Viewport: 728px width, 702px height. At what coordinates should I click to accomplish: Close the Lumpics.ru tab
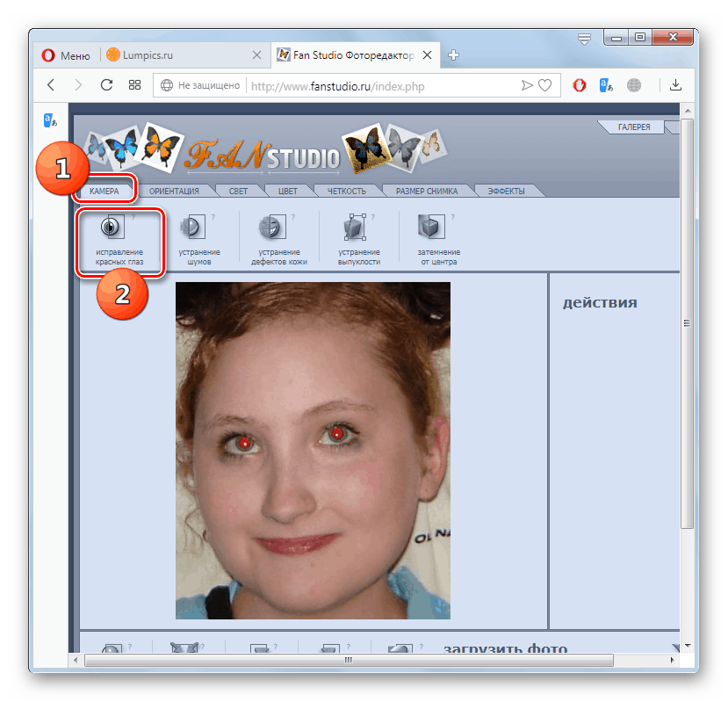tap(256, 55)
